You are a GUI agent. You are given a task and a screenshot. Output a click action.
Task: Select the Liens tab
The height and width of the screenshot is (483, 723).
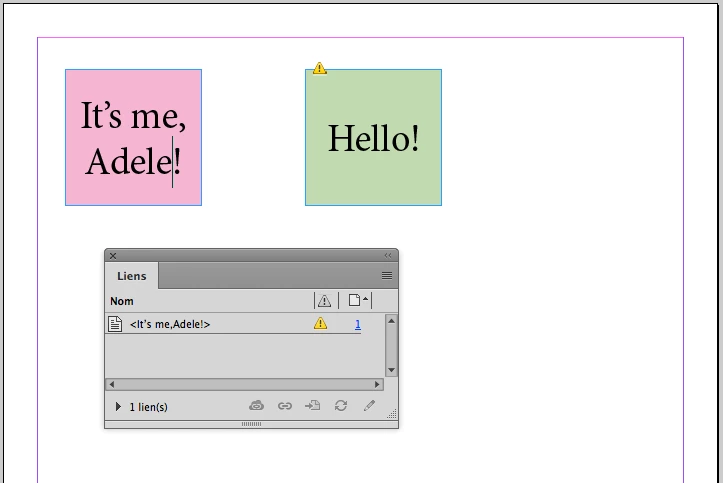pos(131,276)
